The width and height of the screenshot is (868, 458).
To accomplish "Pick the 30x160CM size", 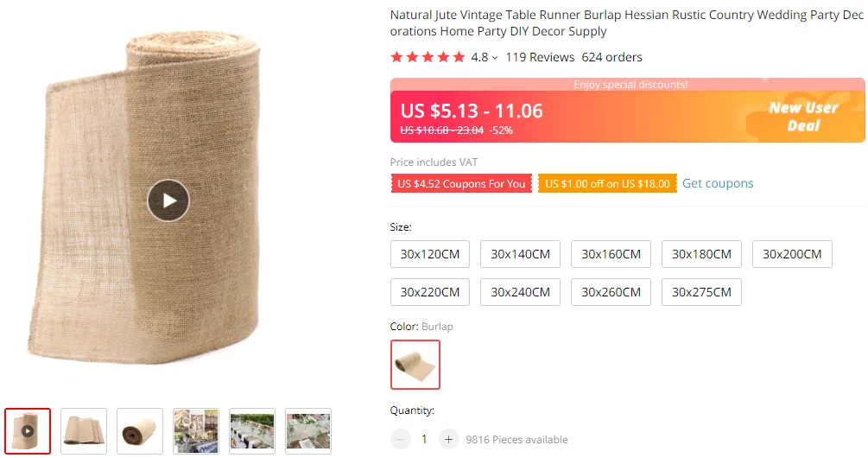I will (611, 254).
